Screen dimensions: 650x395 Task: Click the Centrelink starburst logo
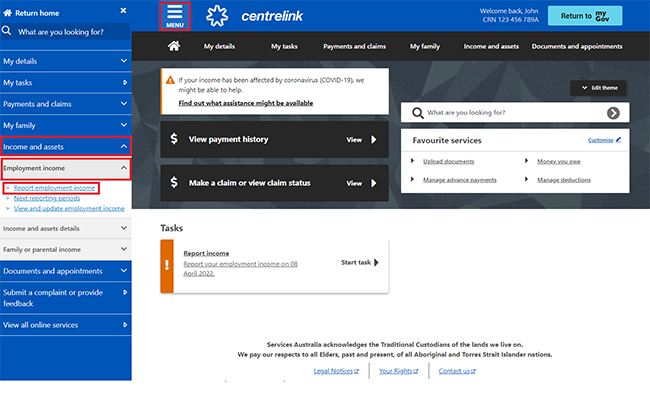tap(217, 16)
